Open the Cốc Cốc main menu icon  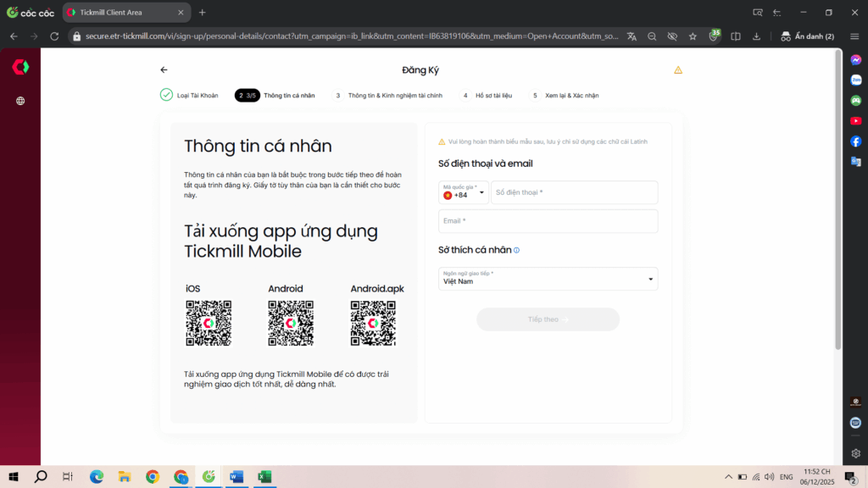pyautogui.click(x=854, y=36)
